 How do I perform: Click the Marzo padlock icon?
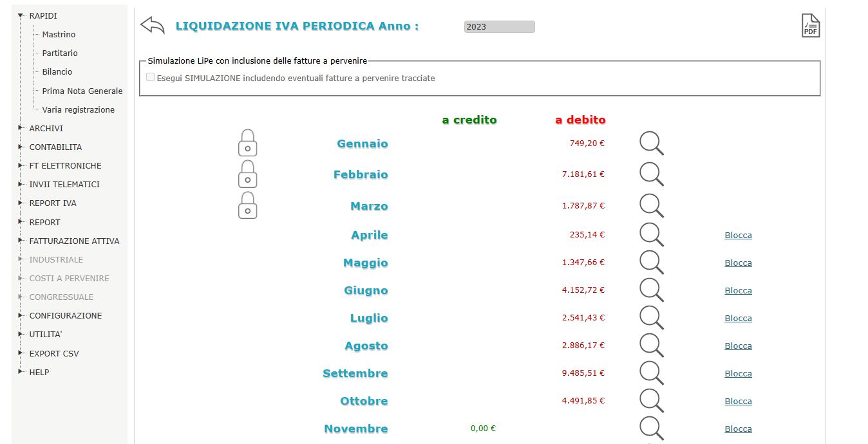[x=248, y=205]
